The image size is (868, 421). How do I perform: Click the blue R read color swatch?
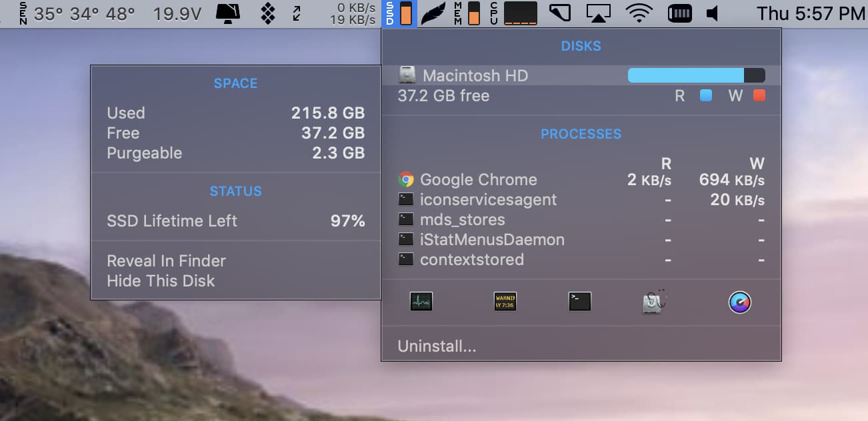[705, 96]
